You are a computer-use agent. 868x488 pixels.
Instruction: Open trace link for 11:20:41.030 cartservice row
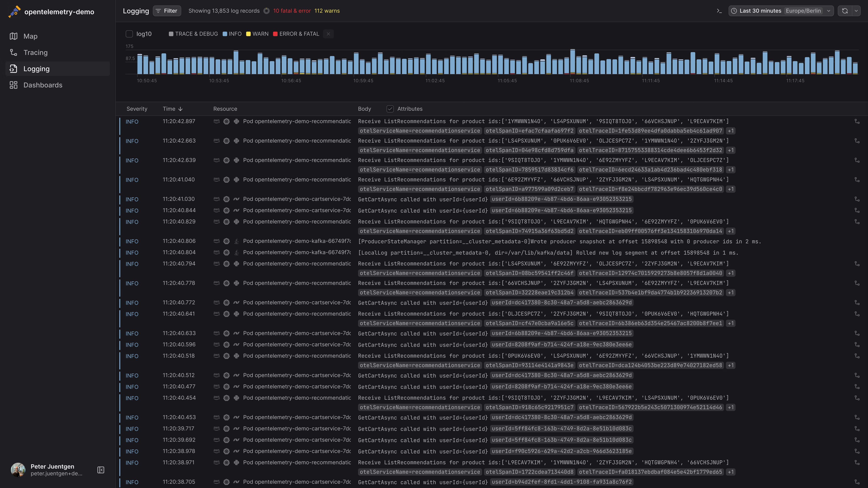coord(857,199)
